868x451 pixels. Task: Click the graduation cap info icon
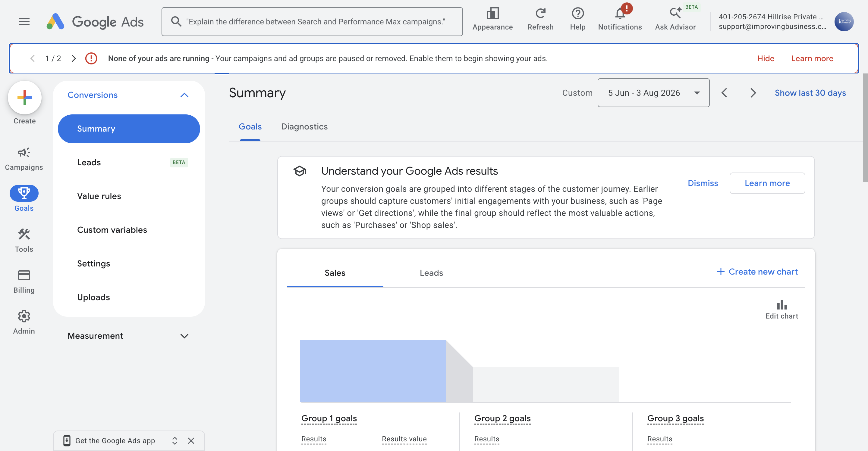[299, 171]
